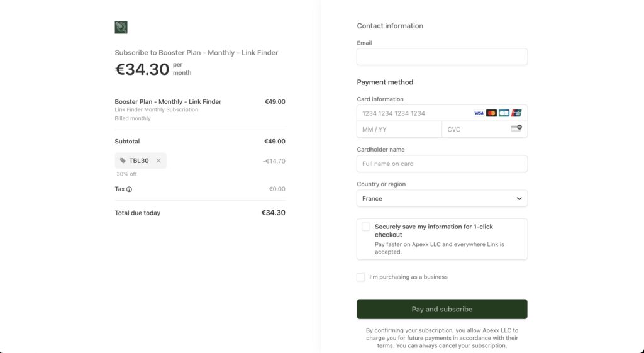Open the Country or region dropdown
The height and width of the screenshot is (353, 644).
(442, 198)
